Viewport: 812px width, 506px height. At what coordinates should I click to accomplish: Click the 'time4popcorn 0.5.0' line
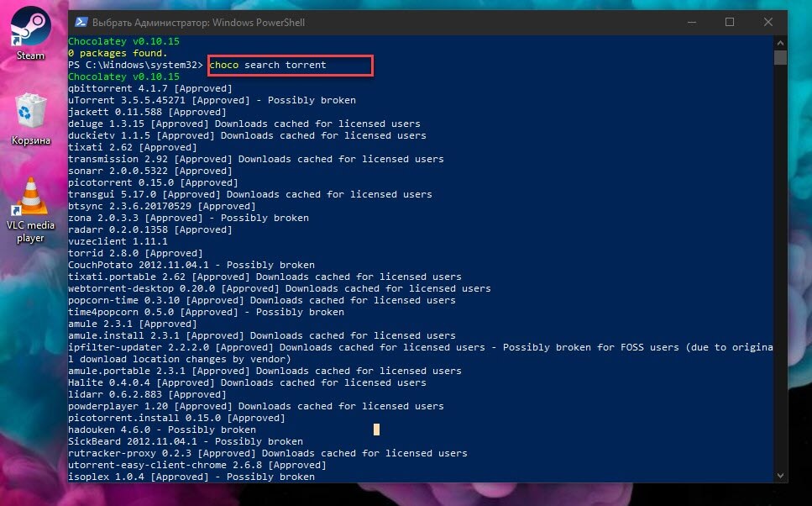[x=206, y=312]
